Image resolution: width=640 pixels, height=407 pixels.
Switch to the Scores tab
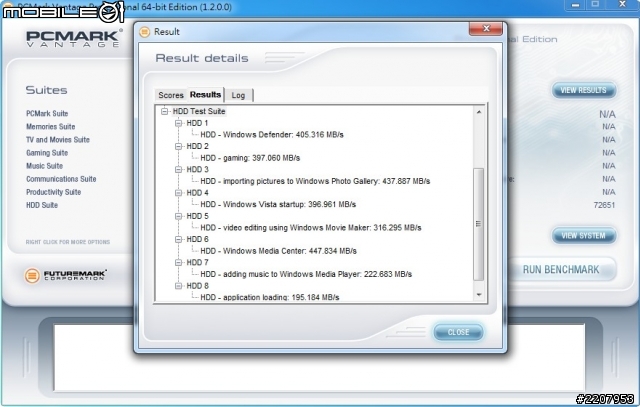pos(171,95)
